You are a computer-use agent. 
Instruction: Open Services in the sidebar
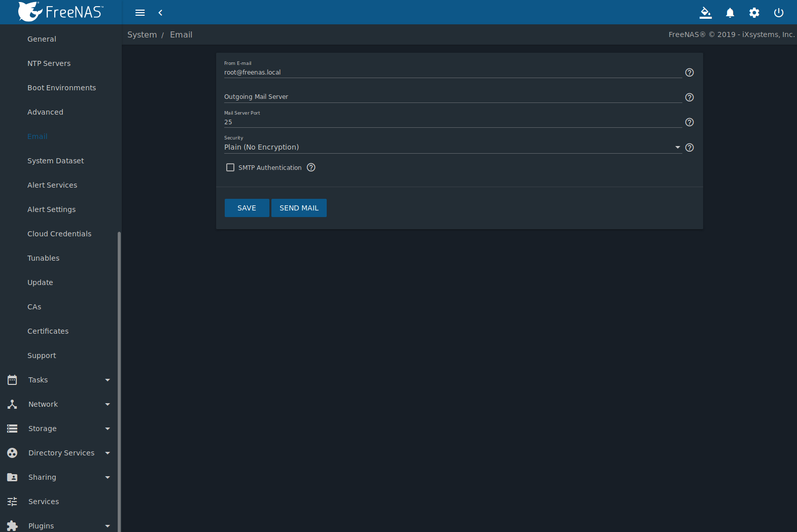(44, 502)
